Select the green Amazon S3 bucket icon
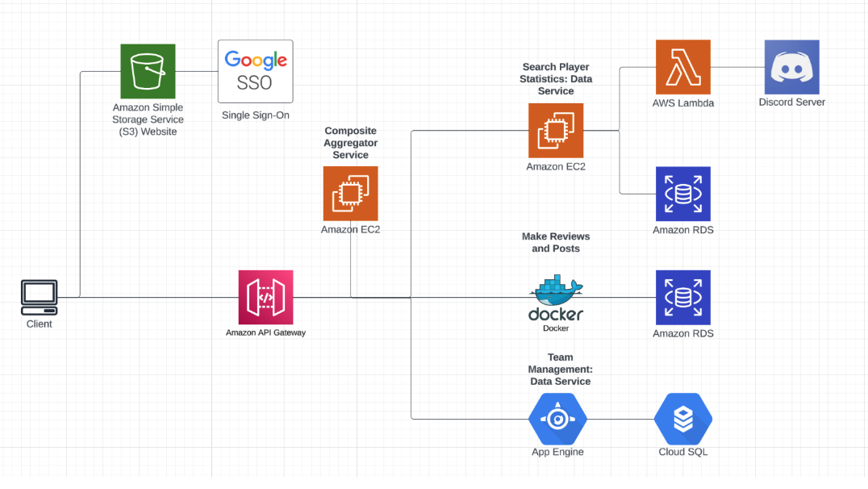 (148, 72)
